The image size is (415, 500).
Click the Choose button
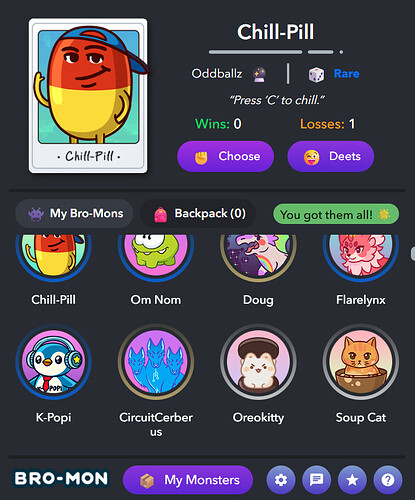coord(225,156)
